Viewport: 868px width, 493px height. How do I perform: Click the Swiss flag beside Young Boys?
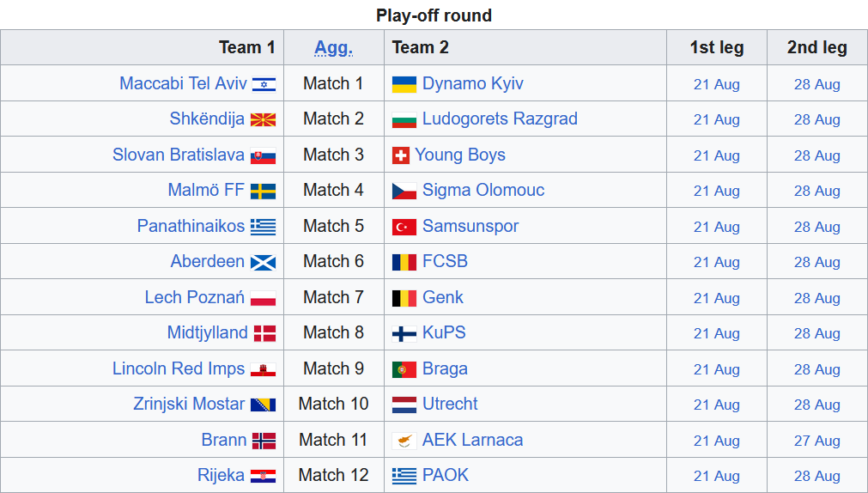400,155
